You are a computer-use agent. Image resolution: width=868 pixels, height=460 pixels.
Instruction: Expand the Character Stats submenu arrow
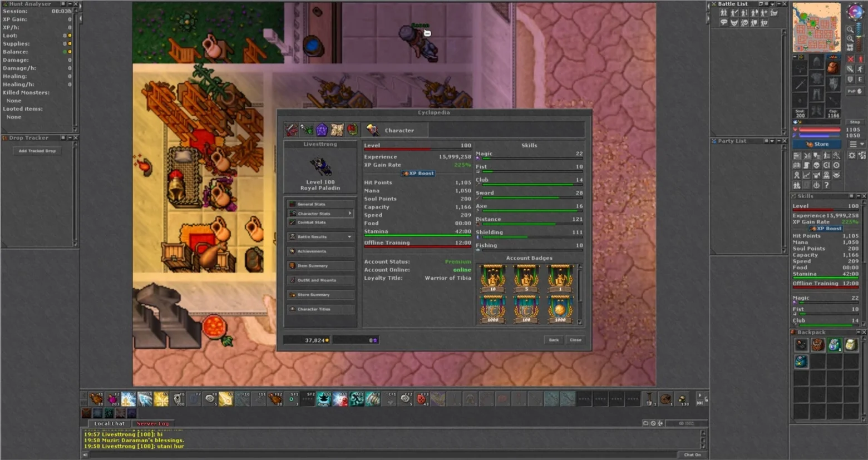click(x=350, y=213)
